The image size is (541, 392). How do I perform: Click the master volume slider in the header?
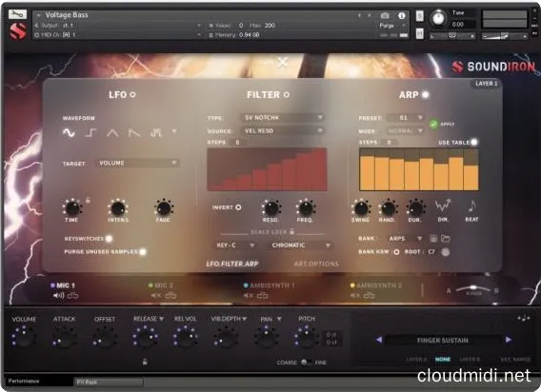(504, 36)
